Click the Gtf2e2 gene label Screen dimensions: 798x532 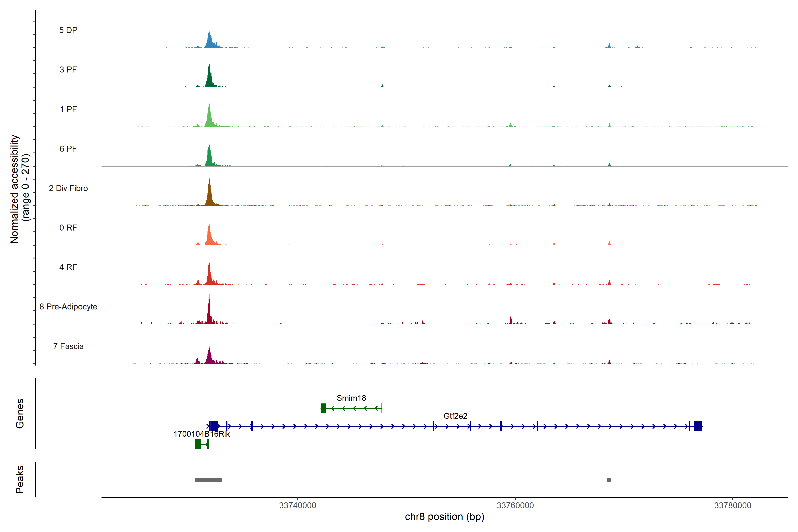point(455,416)
